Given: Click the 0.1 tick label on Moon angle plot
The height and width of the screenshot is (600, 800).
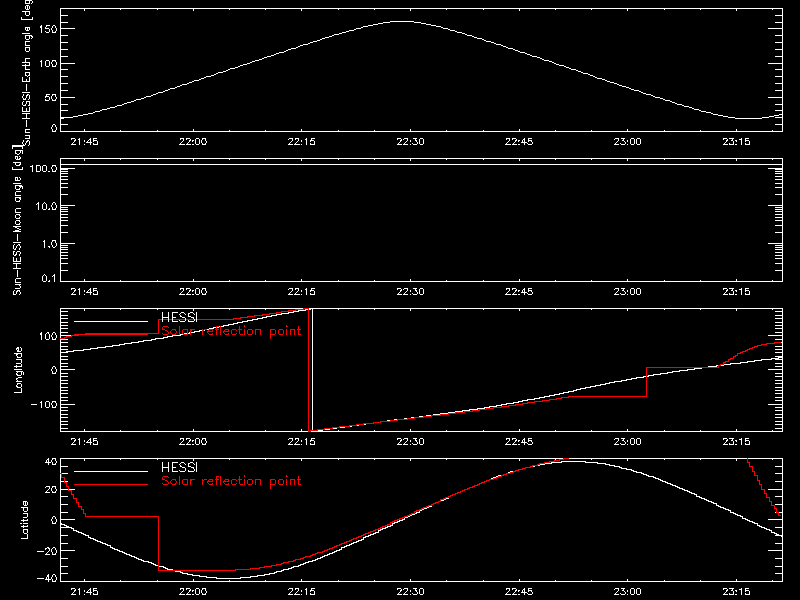Looking at the screenshot, I should coord(49,279).
